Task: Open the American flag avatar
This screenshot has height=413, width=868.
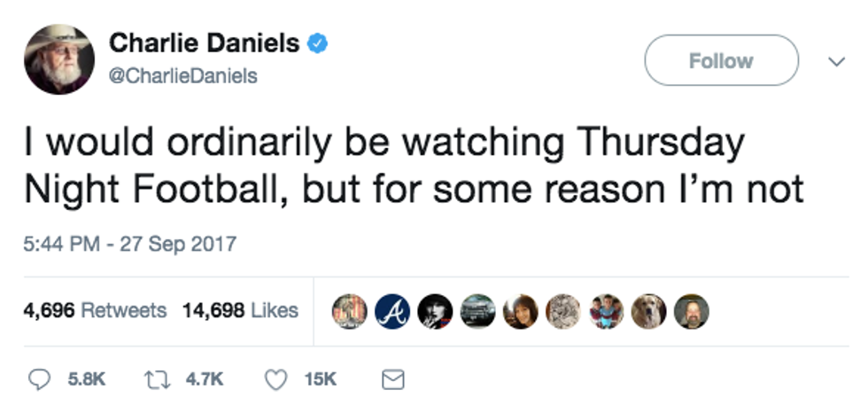Action: coord(350,311)
